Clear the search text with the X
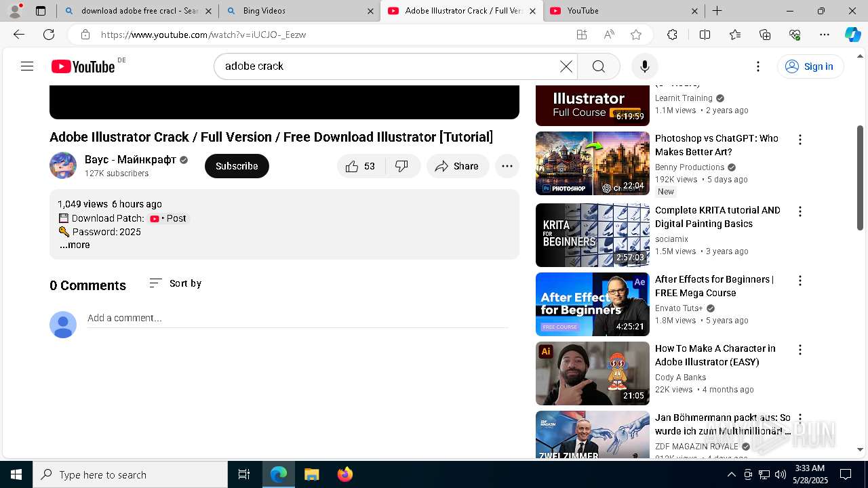This screenshot has height=488, width=868. pos(566,66)
